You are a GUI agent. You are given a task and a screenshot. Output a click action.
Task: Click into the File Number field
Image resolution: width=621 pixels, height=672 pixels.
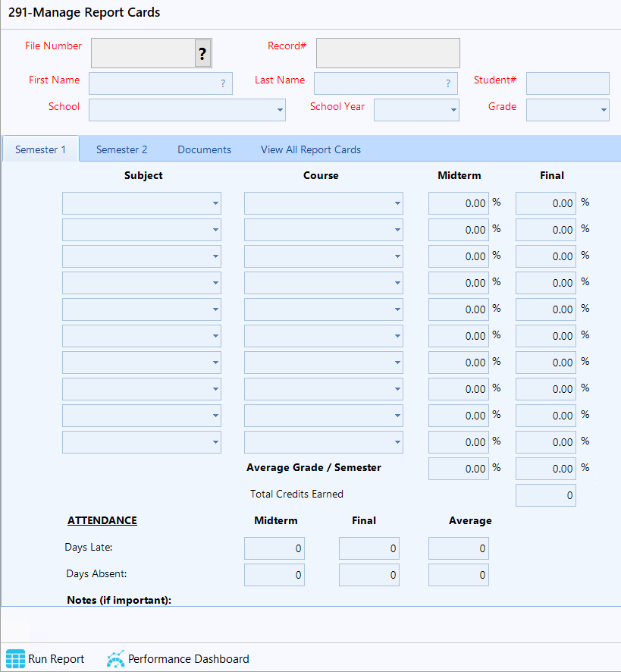[x=143, y=53]
